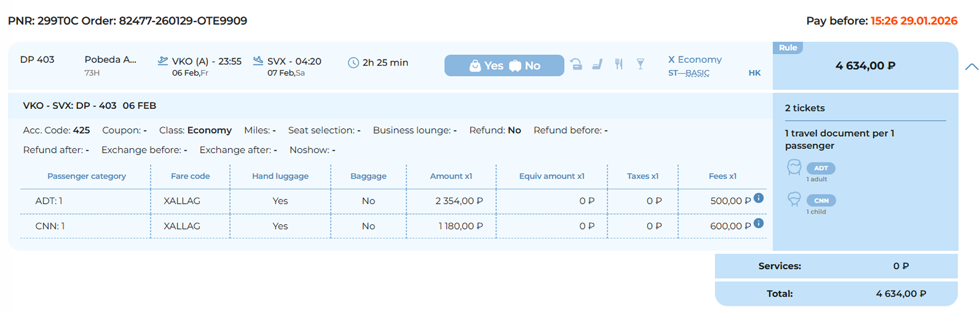Image resolution: width=980 pixels, height=311 pixels.
Task: Click the X Economy class label
Action: [695, 60]
